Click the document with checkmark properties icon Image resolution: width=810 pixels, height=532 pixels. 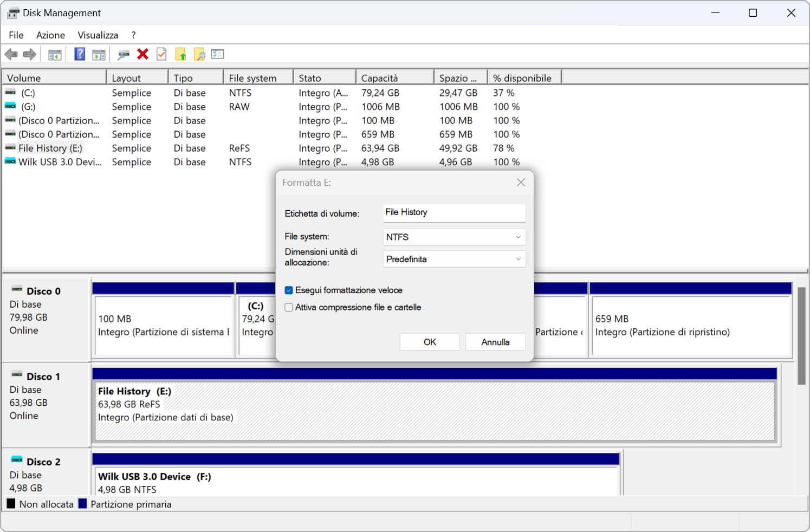[161, 54]
